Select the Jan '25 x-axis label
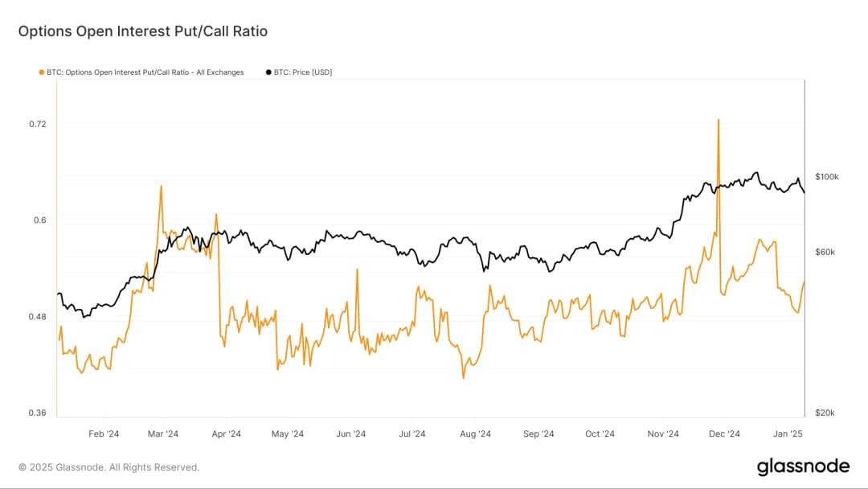 [x=787, y=434]
